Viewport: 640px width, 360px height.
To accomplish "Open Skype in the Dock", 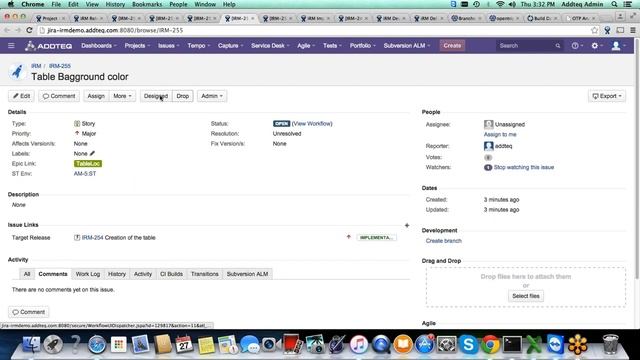I will 468,344.
